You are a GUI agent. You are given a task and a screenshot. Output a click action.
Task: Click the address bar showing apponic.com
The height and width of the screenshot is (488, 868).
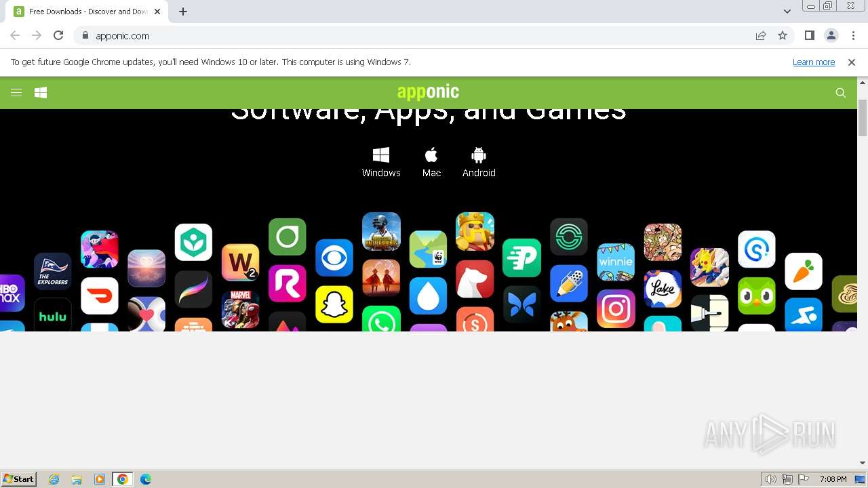[x=414, y=36]
